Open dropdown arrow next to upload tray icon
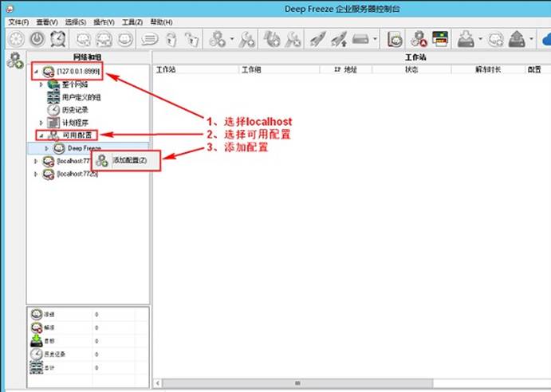Image resolution: width=551 pixels, height=392 pixels. point(531,38)
